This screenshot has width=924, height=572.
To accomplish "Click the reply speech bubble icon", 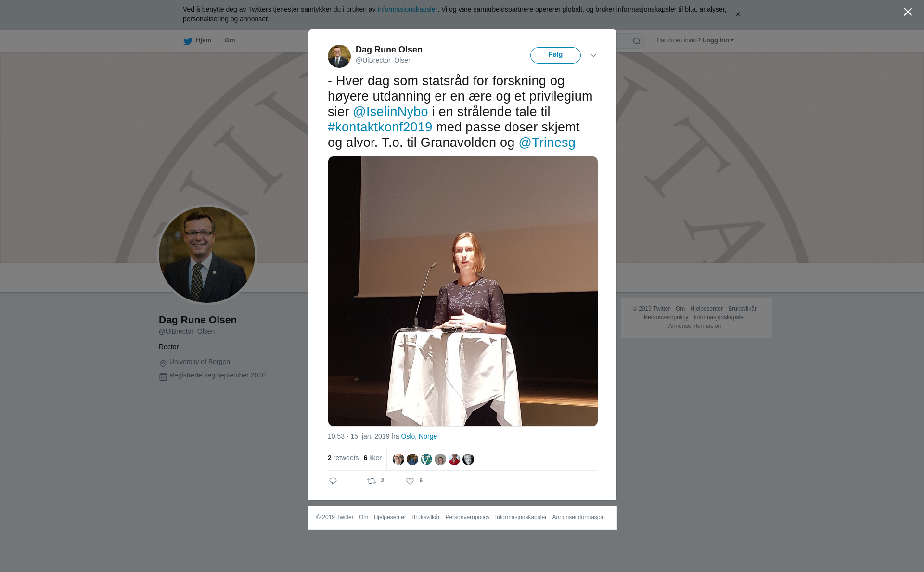I will click(333, 481).
